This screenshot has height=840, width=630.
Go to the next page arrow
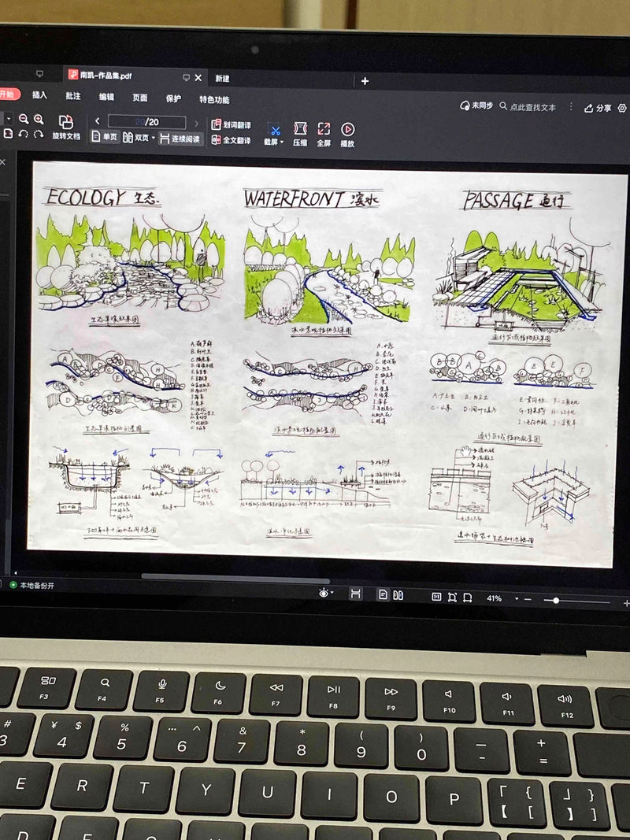(197, 124)
